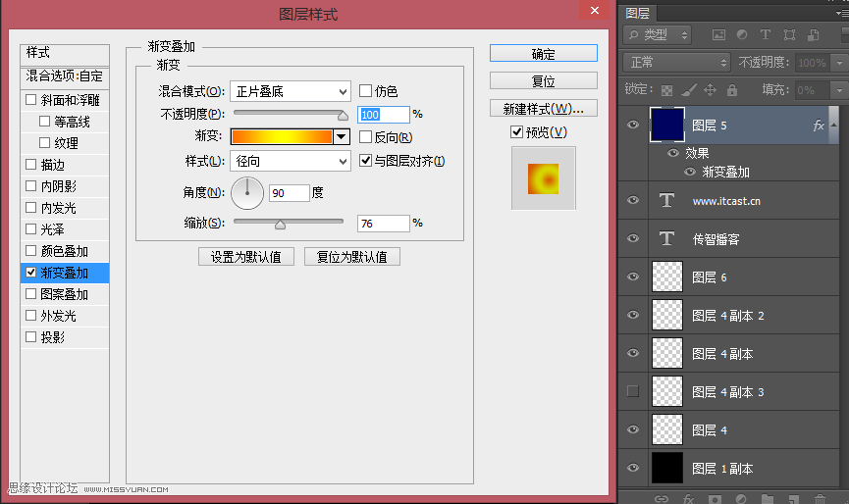
Task: Click the add layer style fx icon at panel bottom
Action: (x=688, y=498)
